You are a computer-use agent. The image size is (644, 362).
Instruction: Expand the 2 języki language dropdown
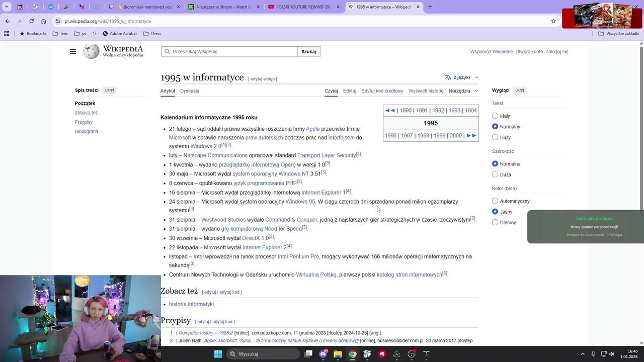click(461, 77)
